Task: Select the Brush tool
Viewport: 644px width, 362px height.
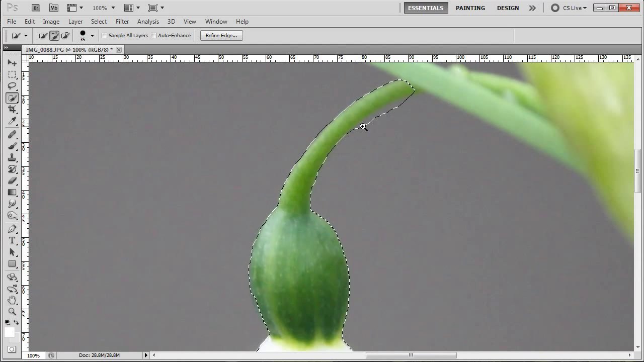Action: point(12,146)
